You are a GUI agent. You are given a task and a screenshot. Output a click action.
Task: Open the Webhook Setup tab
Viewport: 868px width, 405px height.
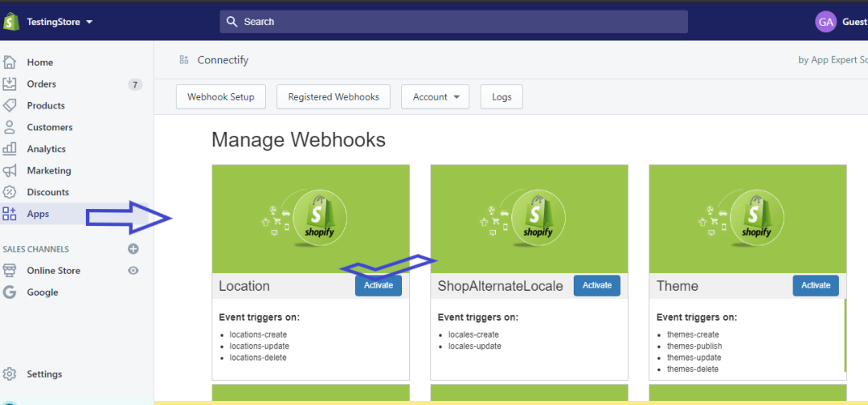coord(221,96)
